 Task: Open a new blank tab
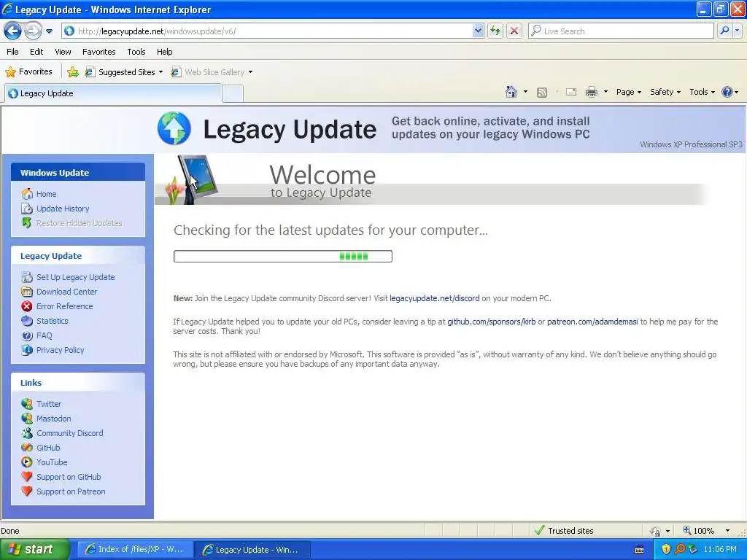pos(233,94)
